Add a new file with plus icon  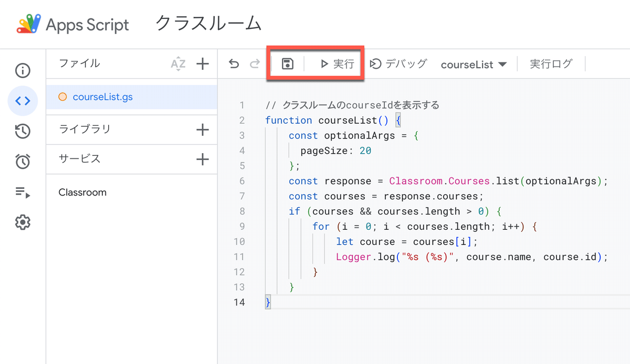[x=202, y=64]
